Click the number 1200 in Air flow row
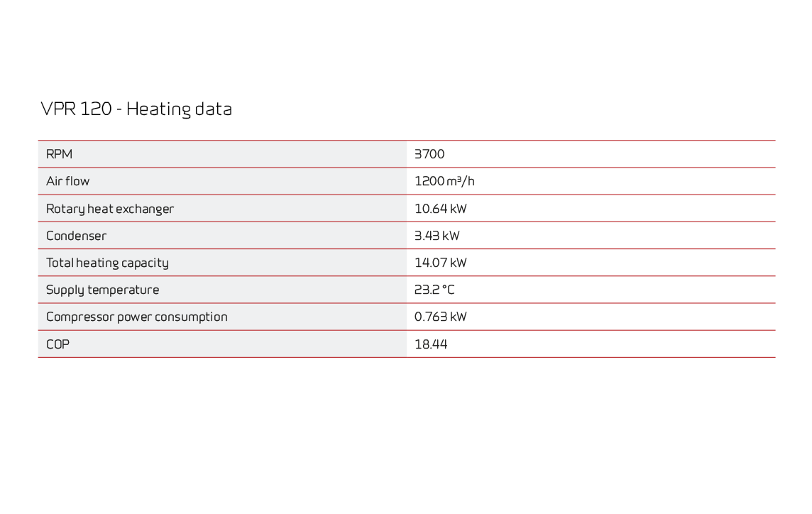 coord(429,181)
